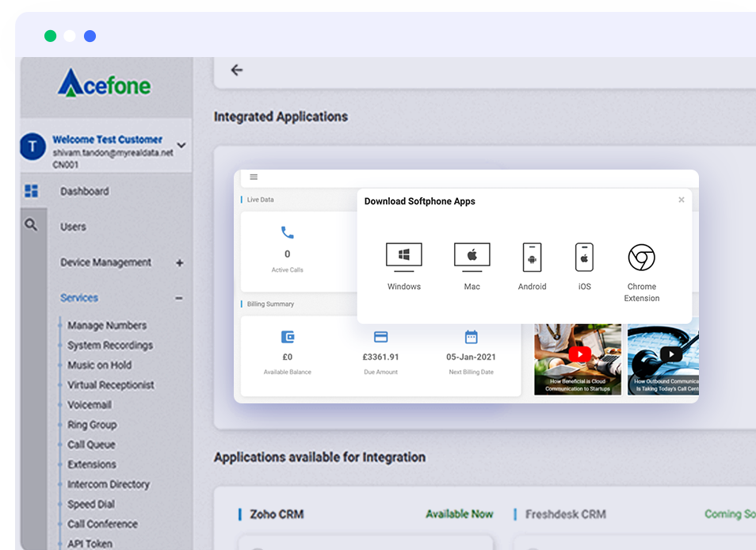Select the Mac download icon
This screenshot has width=756, height=550.
pyautogui.click(x=472, y=257)
